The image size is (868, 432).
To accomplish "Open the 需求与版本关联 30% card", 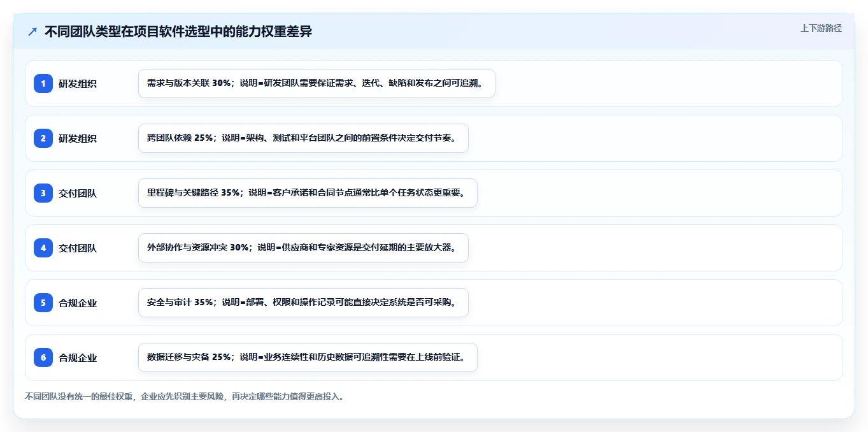I will coord(317,83).
